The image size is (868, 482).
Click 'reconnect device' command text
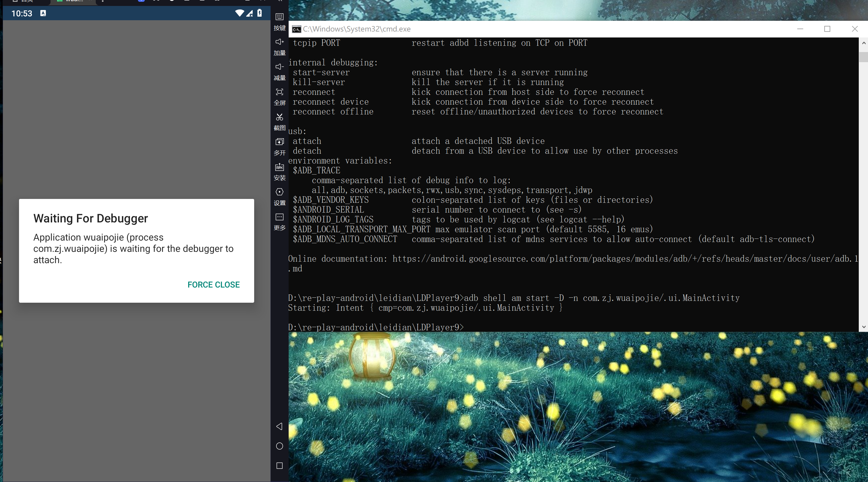pos(331,102)
